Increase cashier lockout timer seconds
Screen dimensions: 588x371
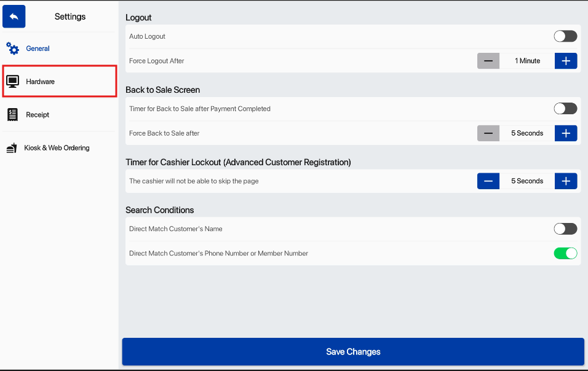pyautogui.click(x=566, y=181)
